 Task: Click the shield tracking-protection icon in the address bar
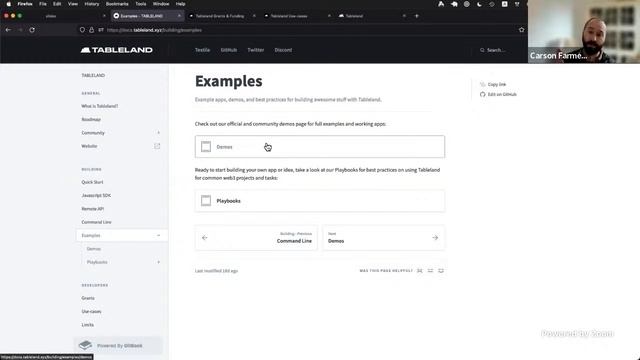(82, 30)
